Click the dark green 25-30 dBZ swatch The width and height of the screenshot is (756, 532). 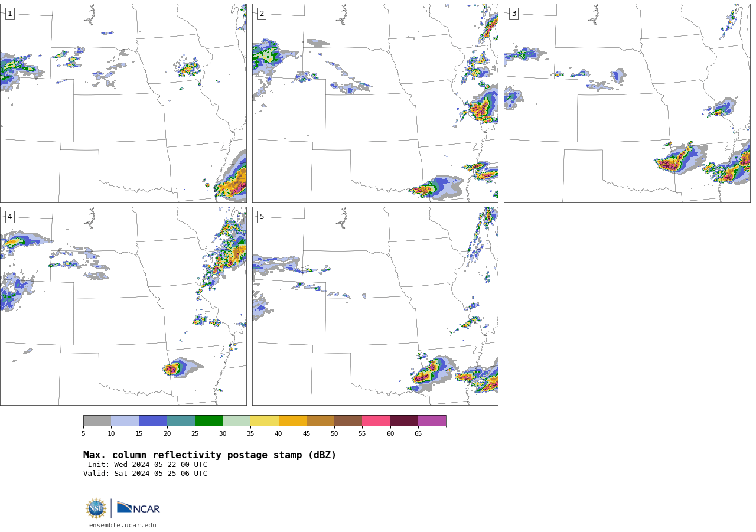(208, 421)
